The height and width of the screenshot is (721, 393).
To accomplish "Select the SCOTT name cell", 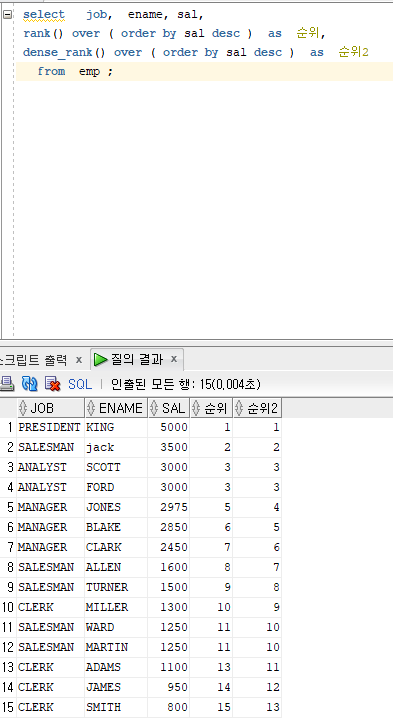I will click(x=116, y=467).
